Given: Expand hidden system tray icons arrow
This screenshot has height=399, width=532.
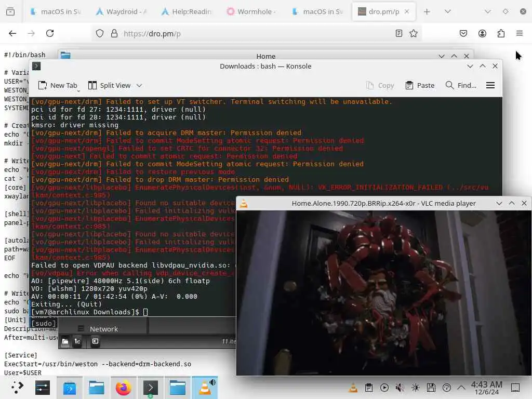Looking at the screenshot, I should (461, 388).
